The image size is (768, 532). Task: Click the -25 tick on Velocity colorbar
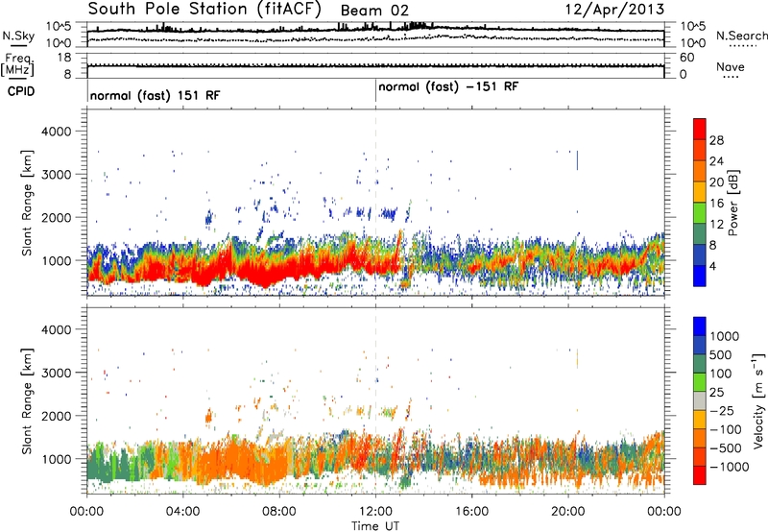pos(722,410)
